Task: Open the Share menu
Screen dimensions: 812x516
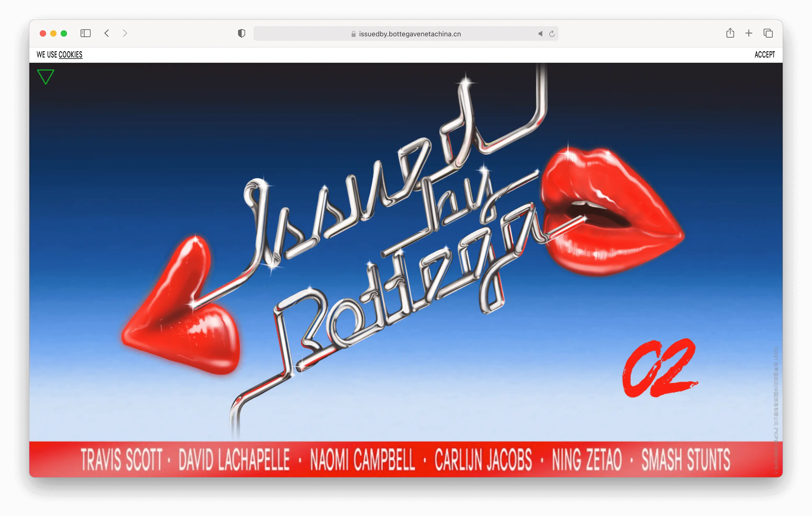Action: point(730,33)
